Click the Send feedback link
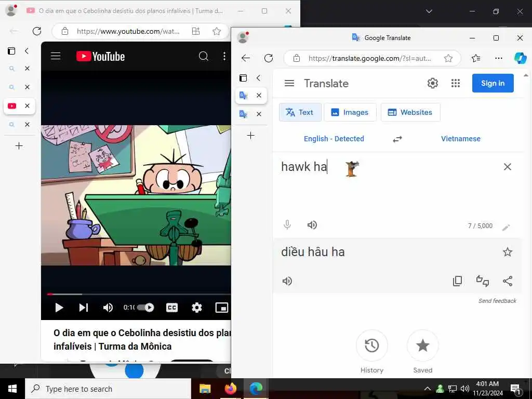Screen dimensions: 532x399 497,301
